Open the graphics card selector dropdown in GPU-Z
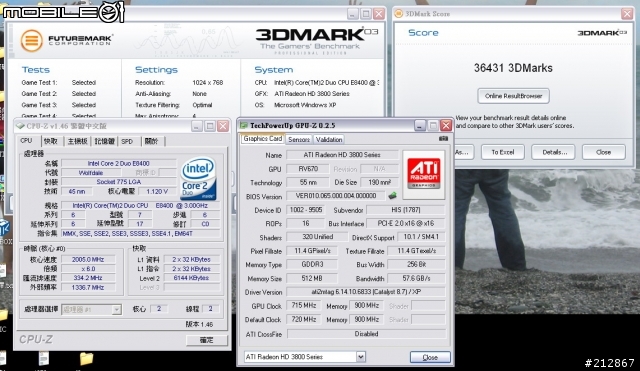This screenshot has height=371, width=640. [x=360, y=357]
